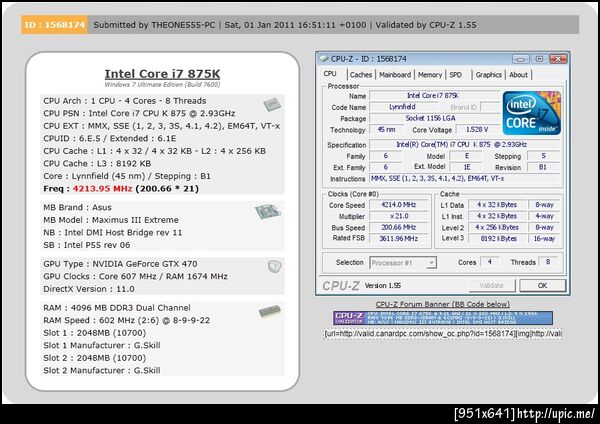This screenshot has width=600, height=424.
Task: Click the Specification field text
Action: point(465,145)
